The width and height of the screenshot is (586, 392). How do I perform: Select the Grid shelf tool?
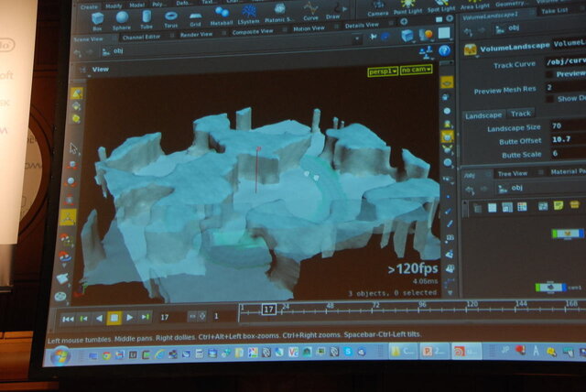point(195,18)
